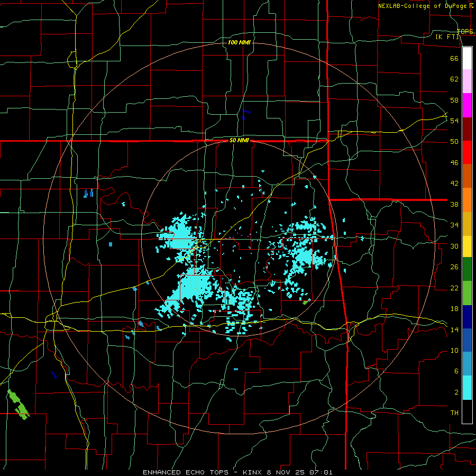Click the 100 NMI range ring label
This screenshot has width=476, height=476.
tap(239, 42)
